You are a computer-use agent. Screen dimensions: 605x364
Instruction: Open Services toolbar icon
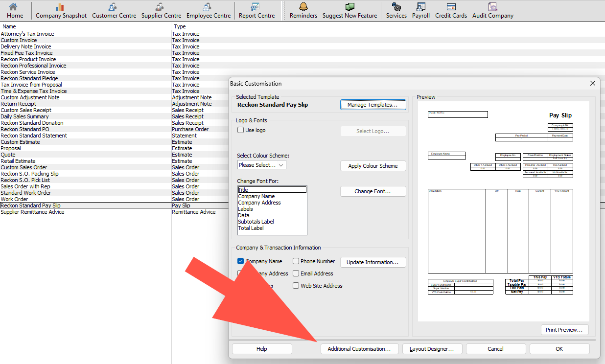tap(396, 10)
